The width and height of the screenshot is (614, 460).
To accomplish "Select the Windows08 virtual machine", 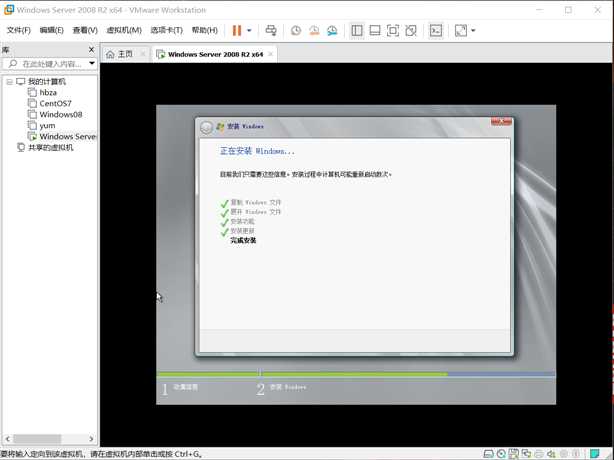I will 61,114.
